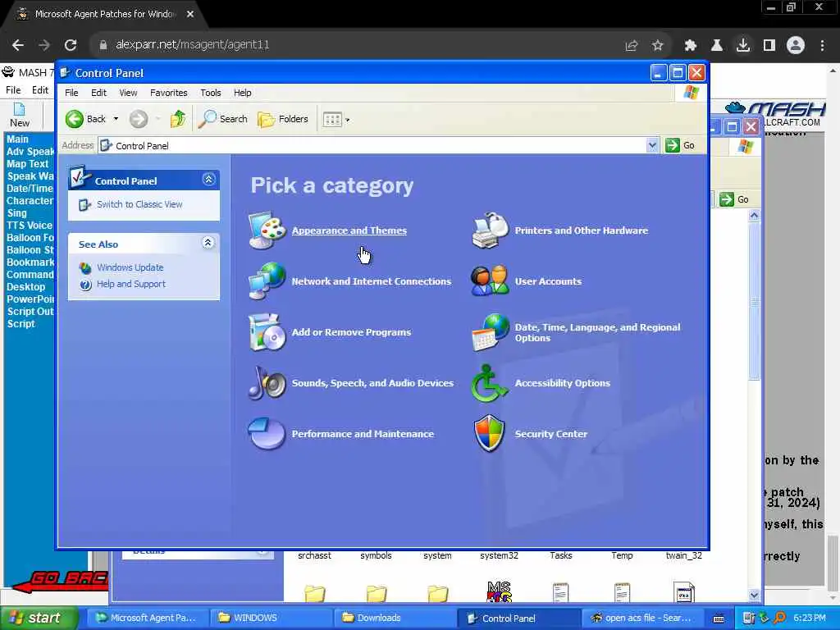Click the background explorer window scroll-down arrow

tap(755, 595)
